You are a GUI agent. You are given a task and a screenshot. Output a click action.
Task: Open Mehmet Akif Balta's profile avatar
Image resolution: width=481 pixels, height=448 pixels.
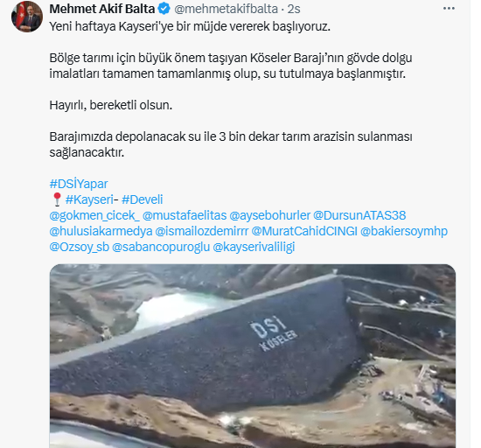click(27, 17)
